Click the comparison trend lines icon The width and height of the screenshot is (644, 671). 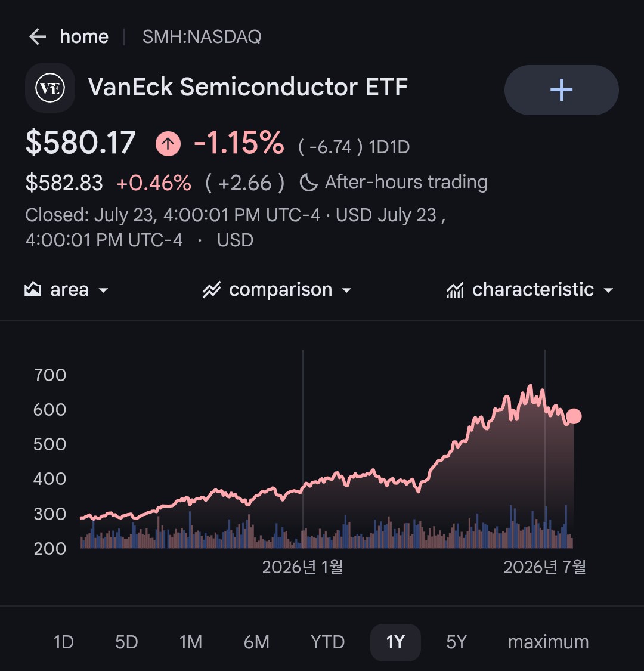click(x=212, y=290)
